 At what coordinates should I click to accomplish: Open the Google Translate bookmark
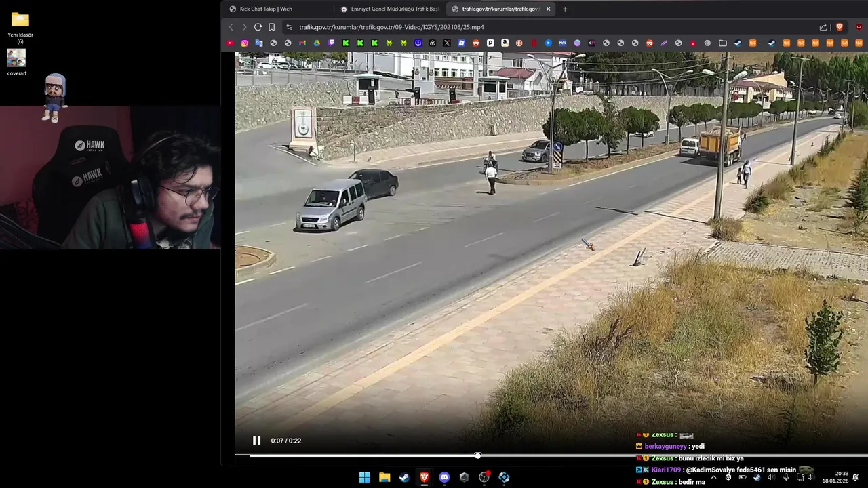pyautogui.click(x=259, y=43)
